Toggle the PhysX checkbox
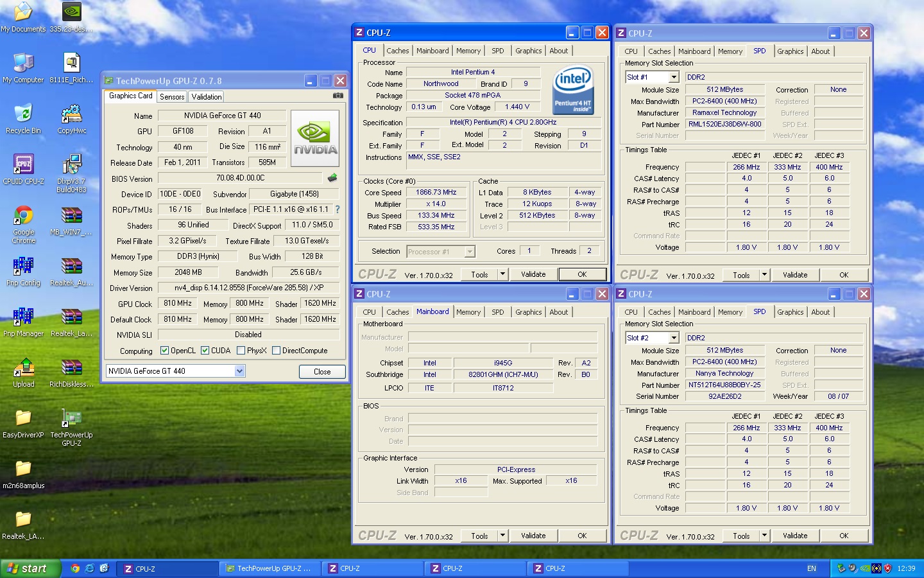 241,351
